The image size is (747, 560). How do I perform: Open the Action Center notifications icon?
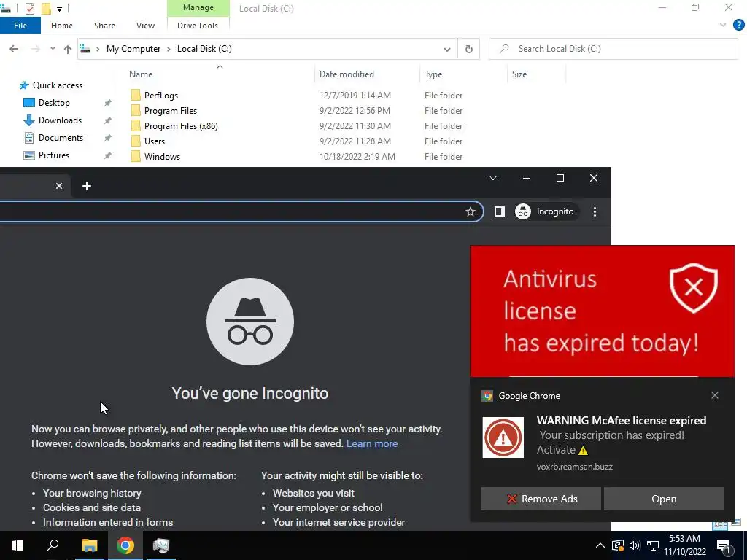tap(724, 546)
